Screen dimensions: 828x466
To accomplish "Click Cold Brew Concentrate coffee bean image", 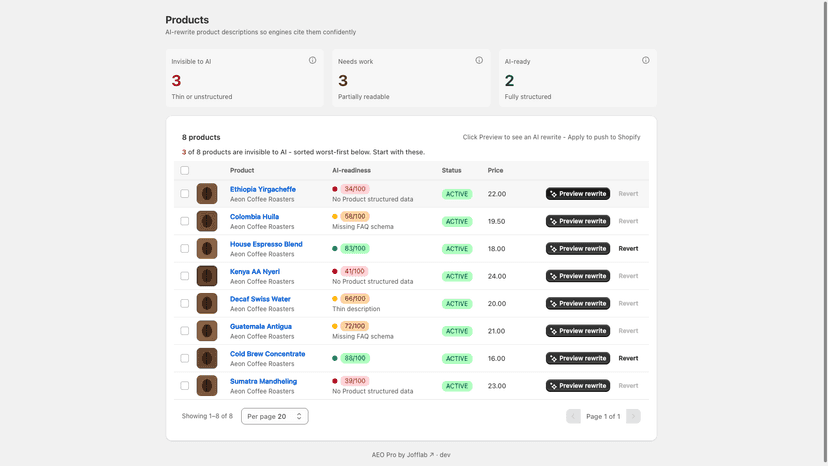I will point(207,358).
